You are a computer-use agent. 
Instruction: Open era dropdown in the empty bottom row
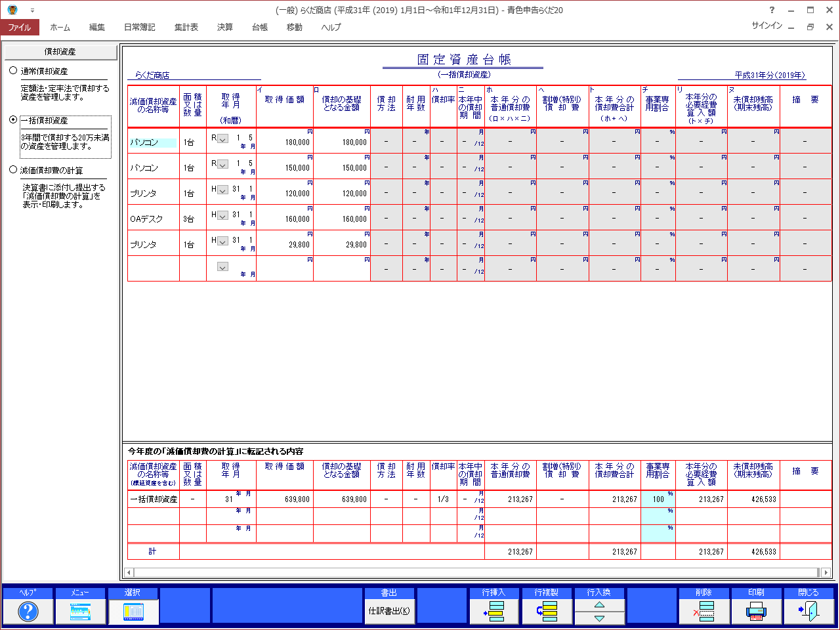[x=222, y=267]
